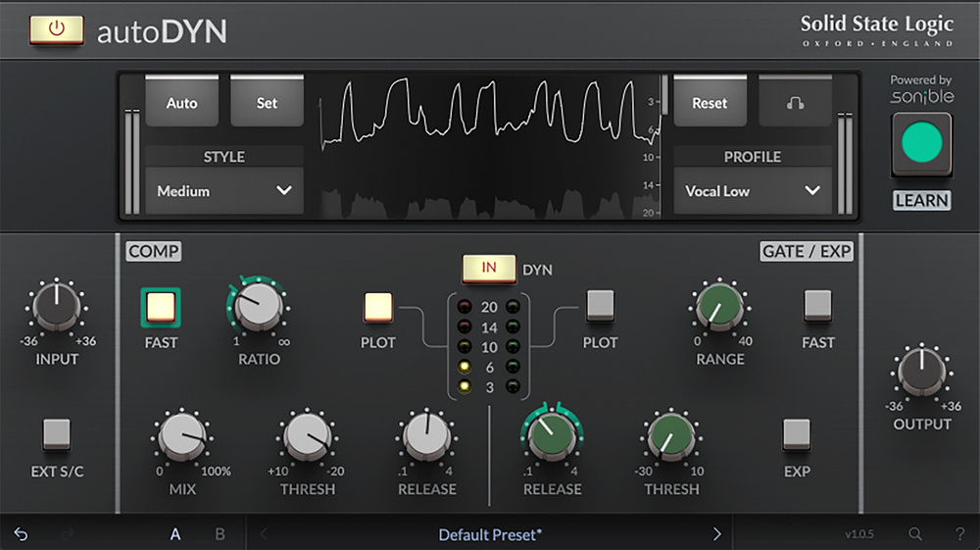Click the redo arrow icon
Viewport: 980px width, 550px height.
click(x=68, y=534)
